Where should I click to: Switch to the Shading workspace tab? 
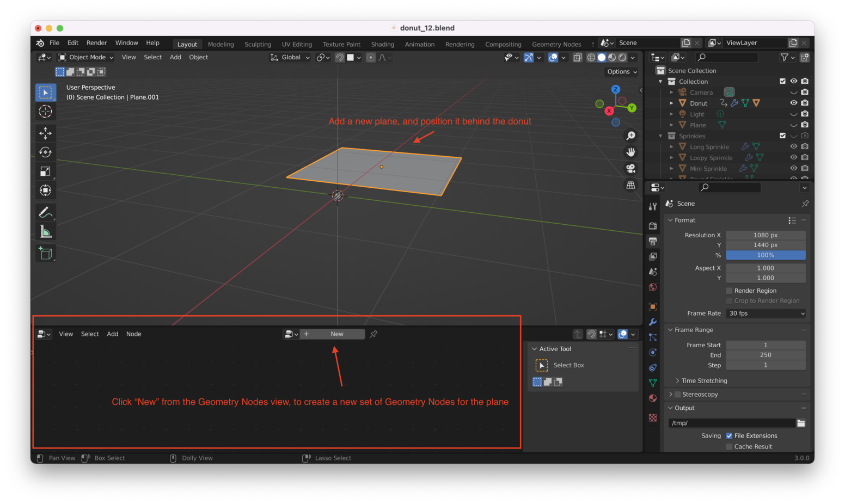382,44
